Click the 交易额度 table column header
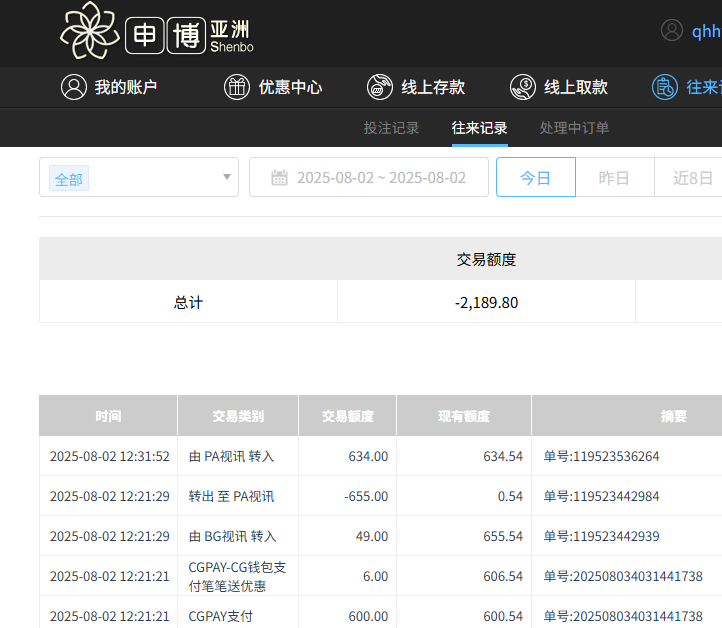 click(347, 416)
